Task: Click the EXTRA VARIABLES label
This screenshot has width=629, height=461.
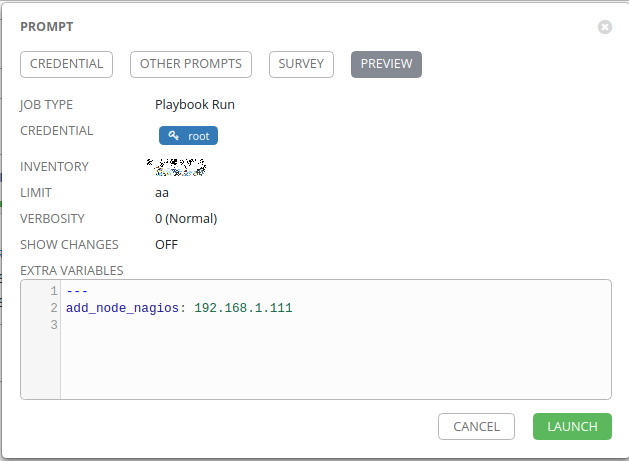Action: point(72,271)
